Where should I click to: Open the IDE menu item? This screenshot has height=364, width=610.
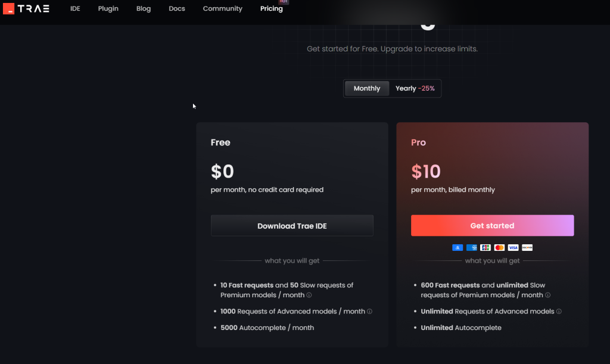[75, 8]
